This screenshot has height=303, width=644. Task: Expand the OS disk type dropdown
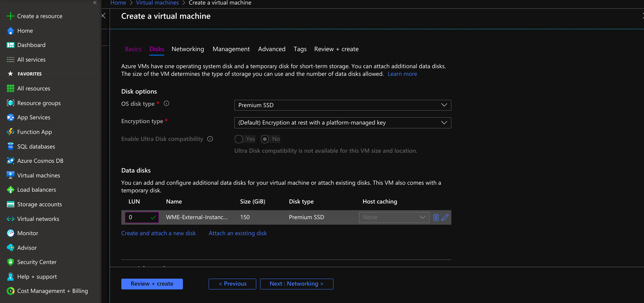(343, 105)
